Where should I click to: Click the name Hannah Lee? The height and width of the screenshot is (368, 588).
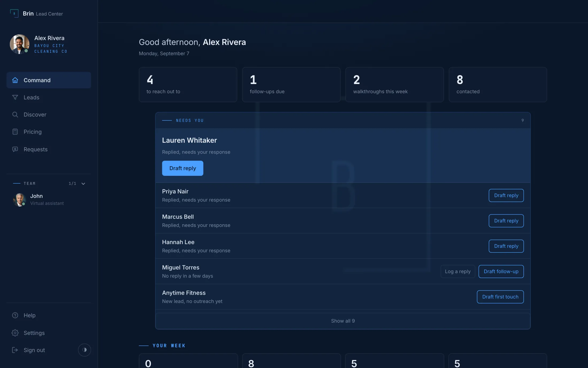coord(178,242)
